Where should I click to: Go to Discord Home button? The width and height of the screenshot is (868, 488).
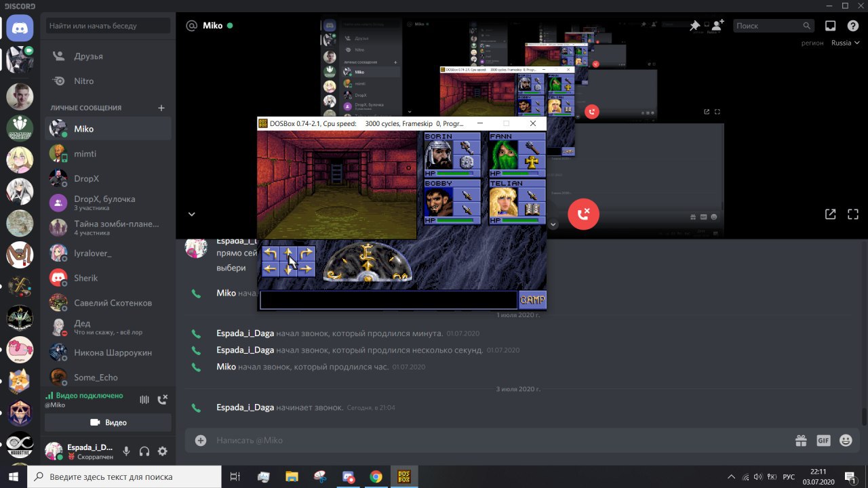coord(20,28)
